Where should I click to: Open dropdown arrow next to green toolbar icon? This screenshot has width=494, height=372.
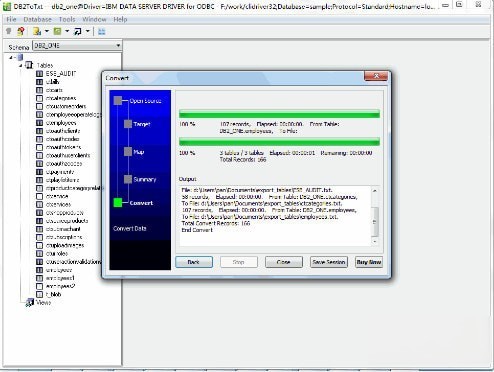(67, 31)
